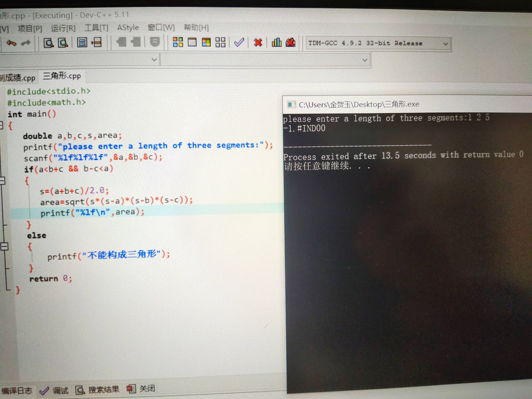Open the 项目[P] menu
Image resolution: width=532 pixels, height=399 pixels.
[30, 29]
